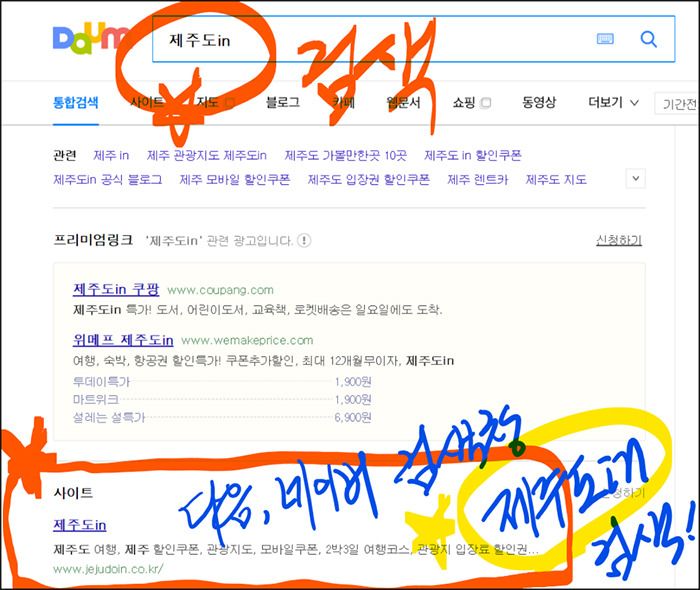
Task: Open 쇼핑 new-window icon
Action: point(485,103)
